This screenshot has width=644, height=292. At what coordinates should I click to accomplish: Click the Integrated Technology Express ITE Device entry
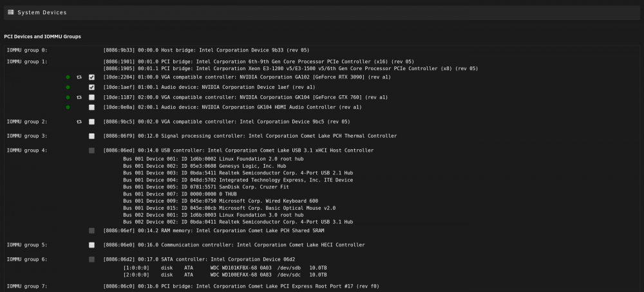pos(238,180)
